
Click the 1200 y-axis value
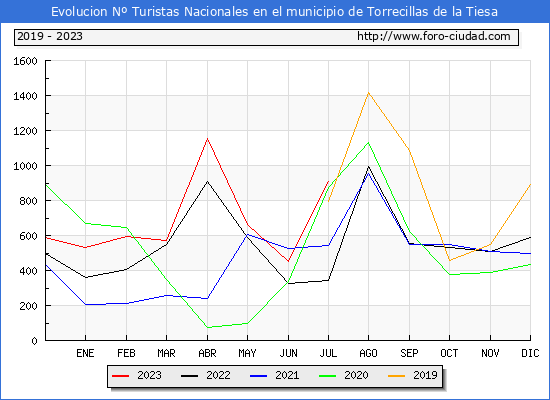point(25,131)
